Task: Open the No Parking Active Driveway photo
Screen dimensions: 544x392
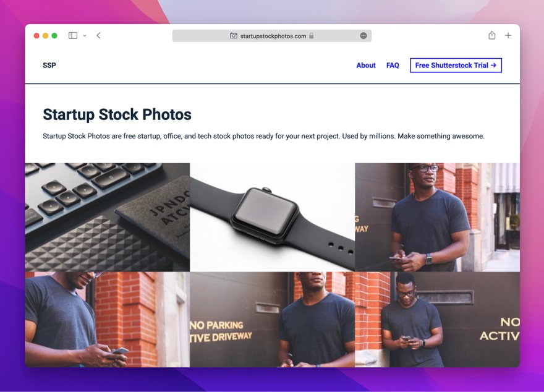Action: click(273, 320)
